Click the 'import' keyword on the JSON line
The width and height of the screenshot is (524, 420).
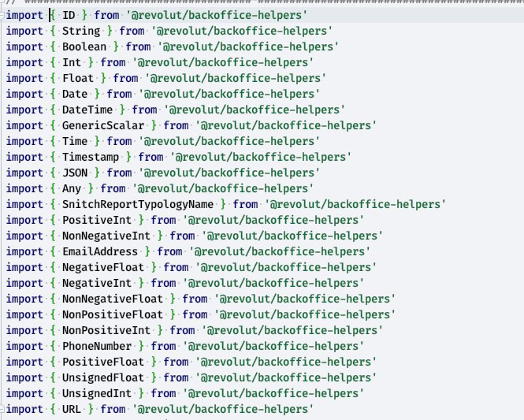(24, 173)
